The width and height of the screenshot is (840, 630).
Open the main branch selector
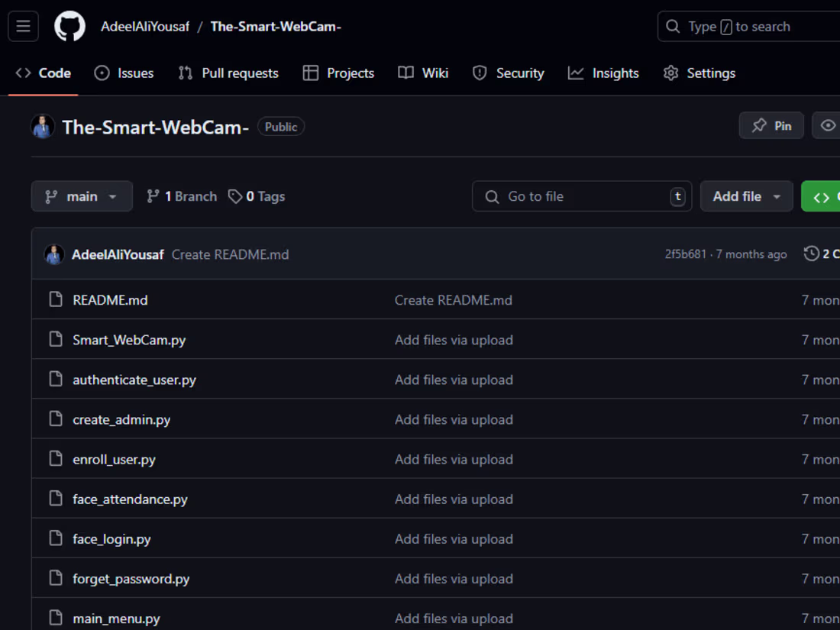82,195
